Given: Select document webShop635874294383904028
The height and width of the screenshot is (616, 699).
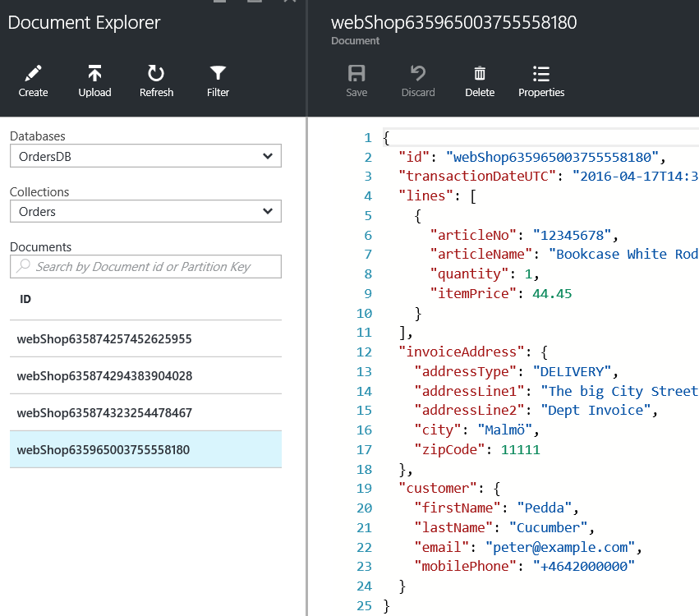Looking at the screenshot, I should [104, 375].
